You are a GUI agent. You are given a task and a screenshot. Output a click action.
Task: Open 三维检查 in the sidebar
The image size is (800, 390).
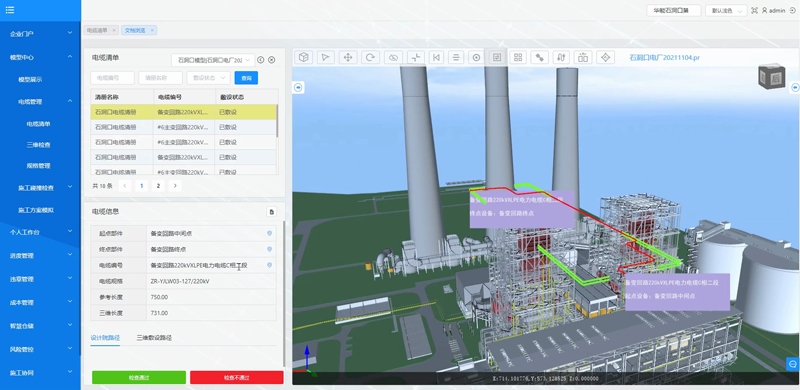pyautogui.click(x=39, y=145)
